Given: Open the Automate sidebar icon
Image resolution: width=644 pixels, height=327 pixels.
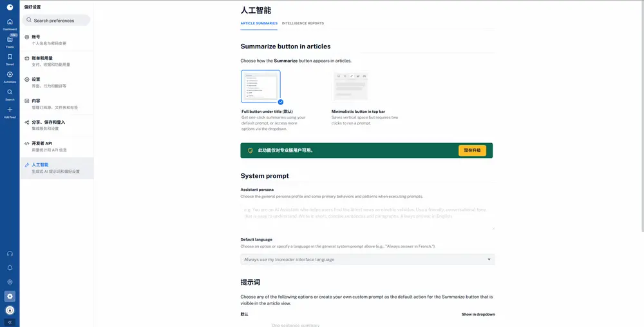Looking at the screenshot, I should (x=10, y=74).
